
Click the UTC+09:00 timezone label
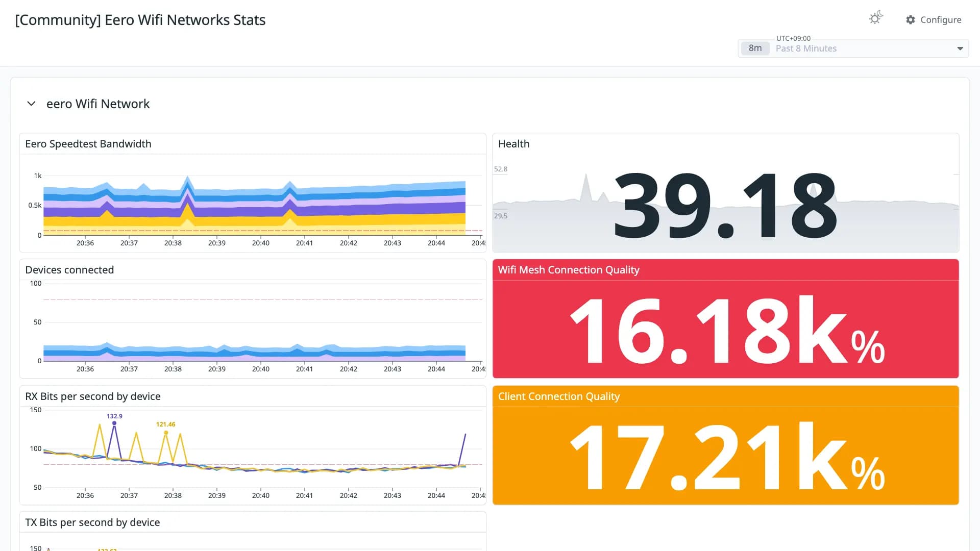coord(793,38)
